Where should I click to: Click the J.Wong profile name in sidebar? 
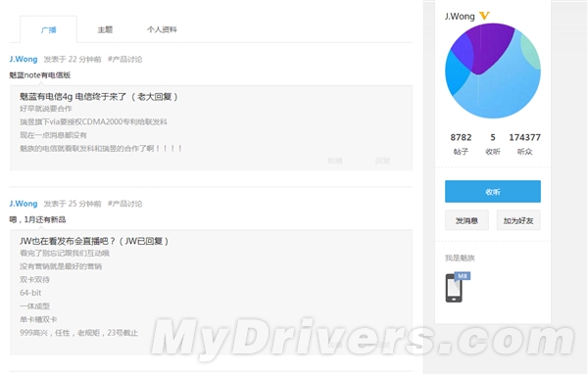pos(460,16)
